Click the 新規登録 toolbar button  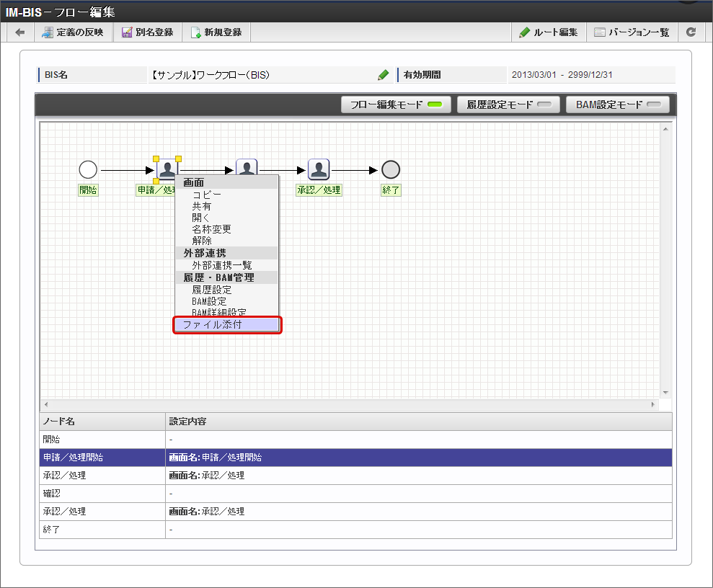[x=216, y=32]
